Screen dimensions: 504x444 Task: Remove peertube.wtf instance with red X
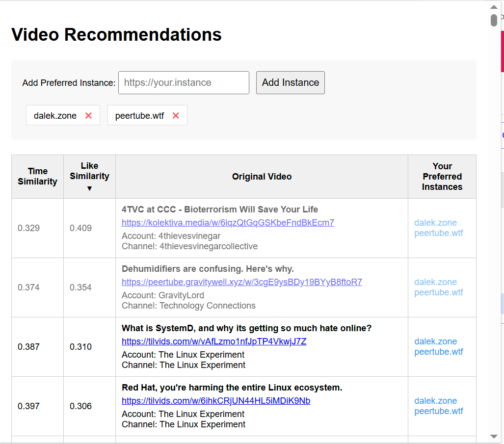coord(176,116)
